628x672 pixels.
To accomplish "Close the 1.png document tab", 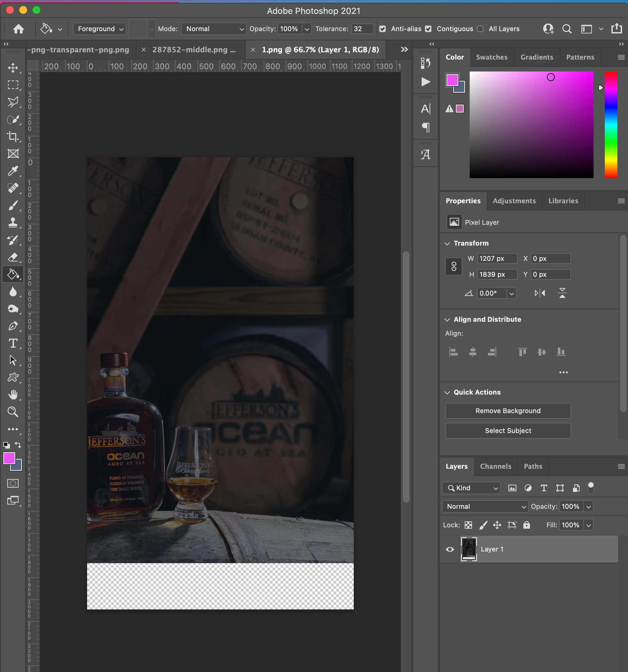I will point(253,50).
